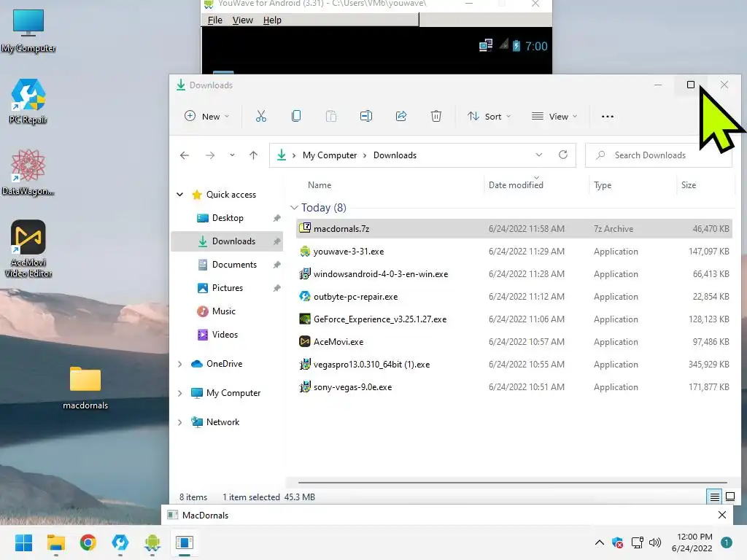Image resolution: width=747 pixels, height=560 pixels.
Task: Click the Delete trash can icon
Action: (436, 116)
